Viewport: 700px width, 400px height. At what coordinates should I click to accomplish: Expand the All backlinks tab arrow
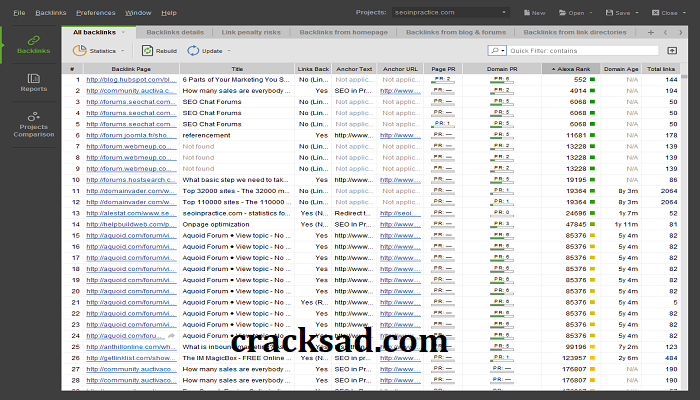pyautogui.click(x=123, y=32)
